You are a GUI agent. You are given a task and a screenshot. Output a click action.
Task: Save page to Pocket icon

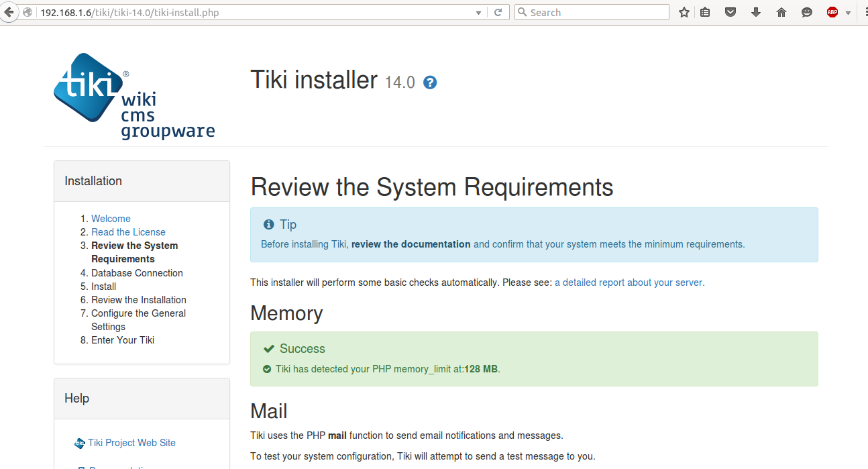click(x=730, y=12)
